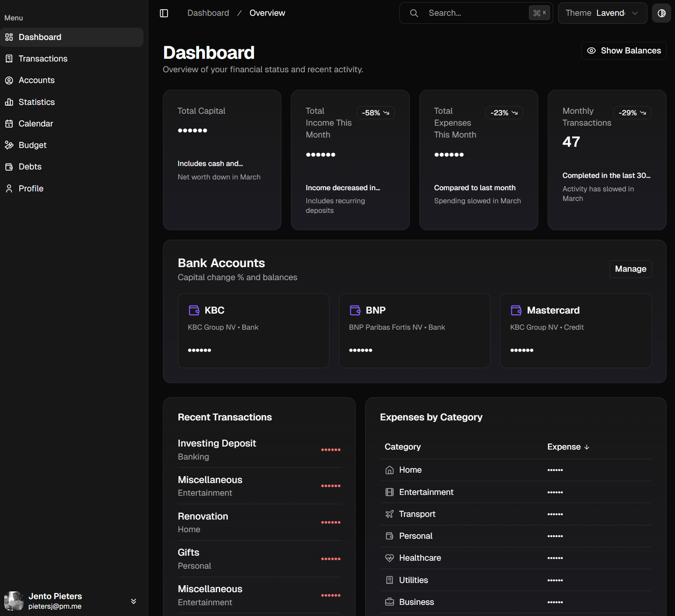The height and width of the screenshot is (616, 675).
Task: Open the Theme Lavender dropdown
Action: (602, 13)
